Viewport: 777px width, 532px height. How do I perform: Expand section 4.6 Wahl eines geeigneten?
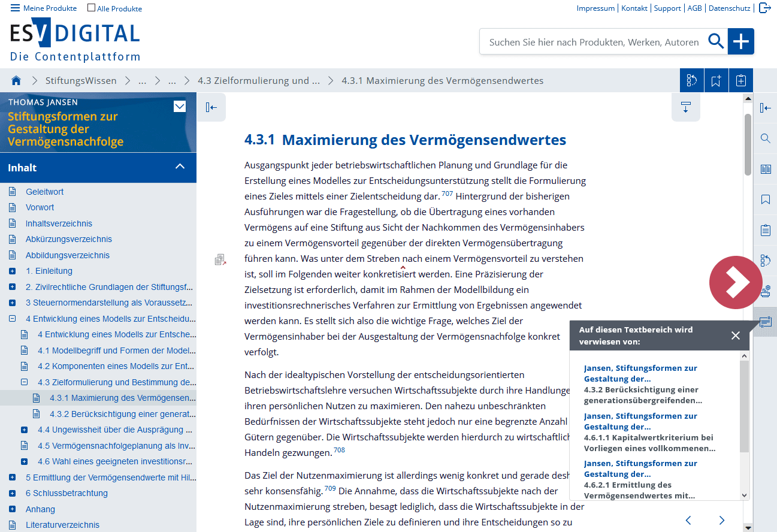[24, 461]
